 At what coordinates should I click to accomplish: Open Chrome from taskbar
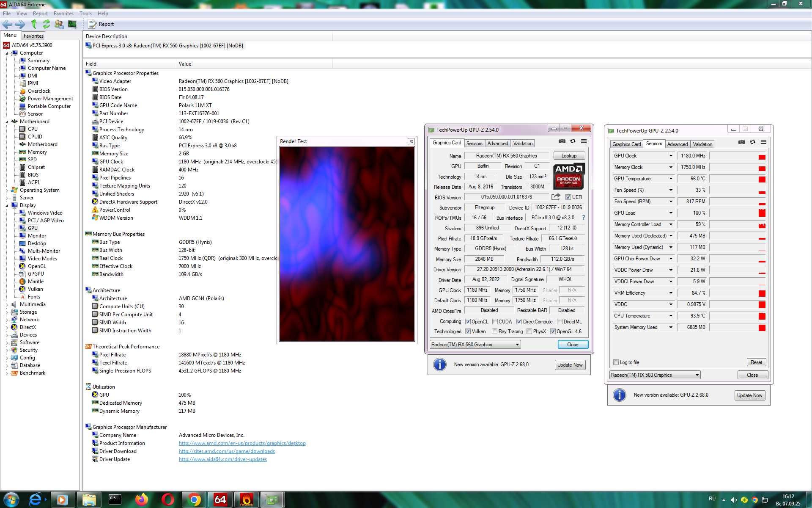[194, 500]
